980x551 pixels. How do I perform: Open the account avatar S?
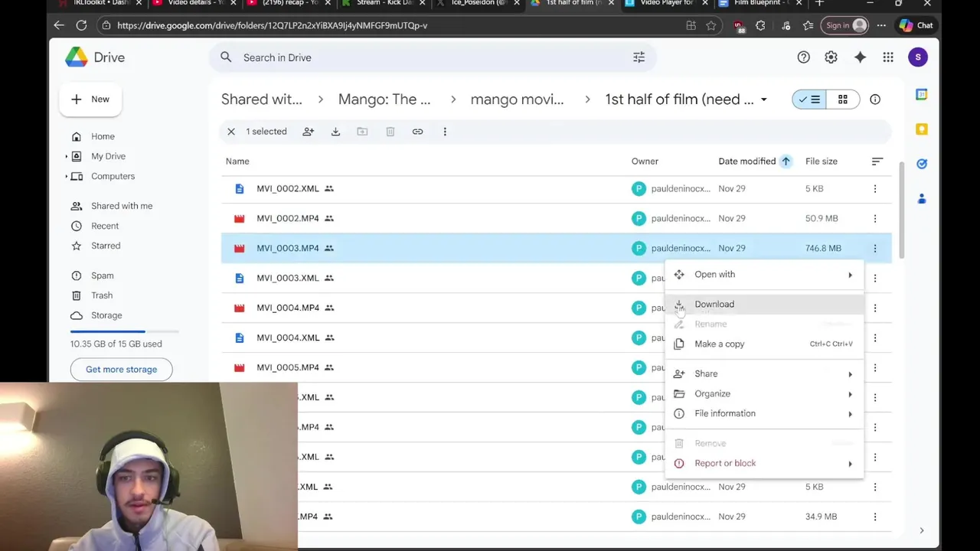[x=918, y=57]
